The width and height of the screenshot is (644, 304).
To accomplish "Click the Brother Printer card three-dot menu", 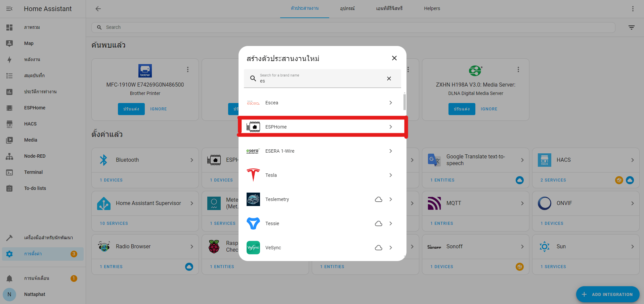I will point(188,69).
